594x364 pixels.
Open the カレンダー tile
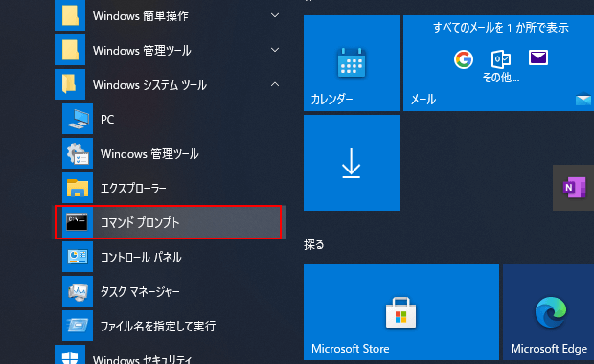pyautogui.click(x=352, y=63)
